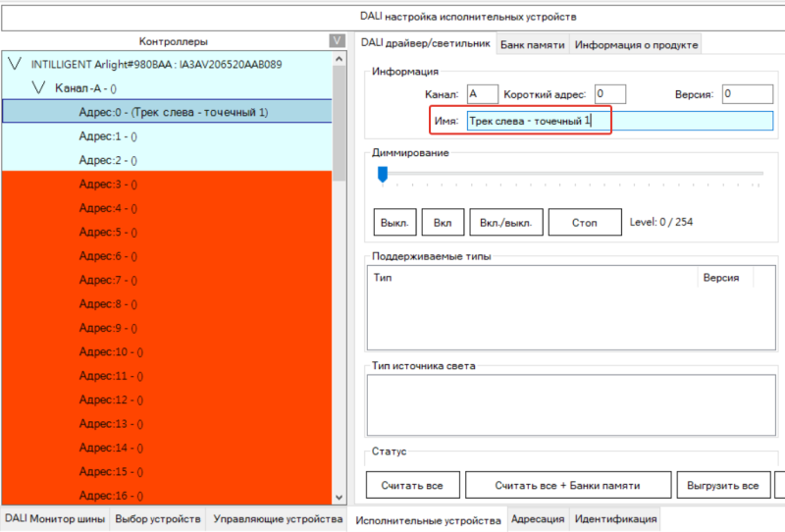Select the Адрес:5 tree row
This screenshot has width=785, height=532.
[167, 232]
